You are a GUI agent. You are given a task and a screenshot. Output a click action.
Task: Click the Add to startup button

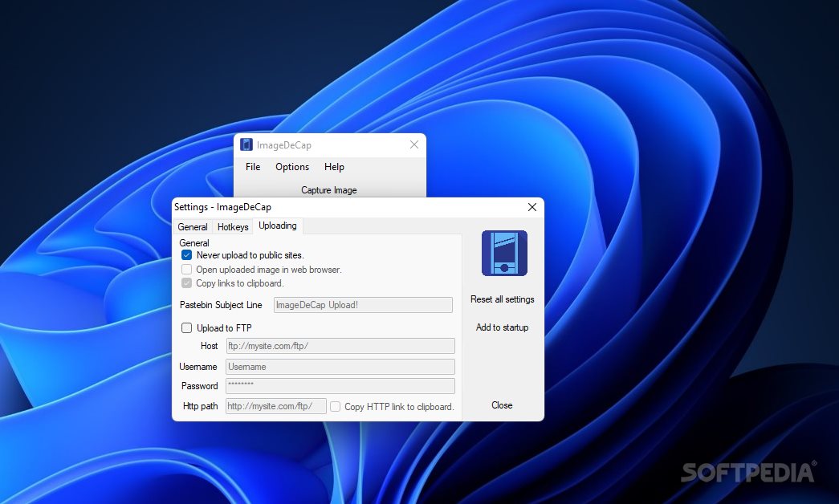503,327
